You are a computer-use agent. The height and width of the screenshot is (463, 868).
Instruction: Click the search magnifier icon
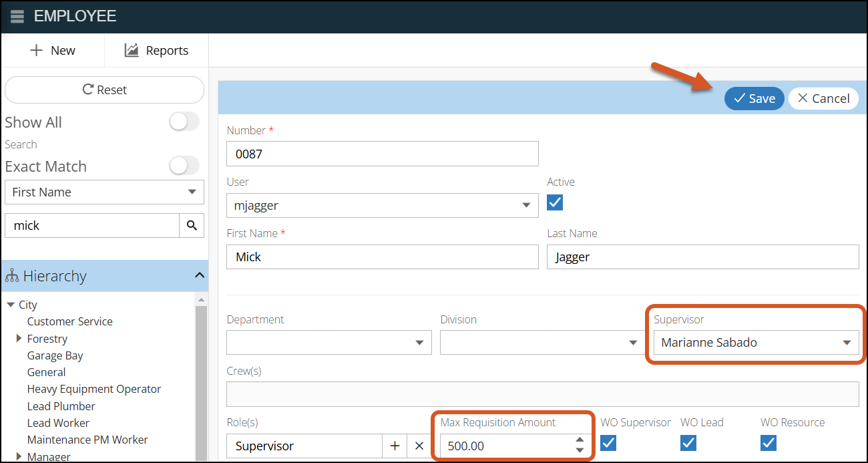192,226
